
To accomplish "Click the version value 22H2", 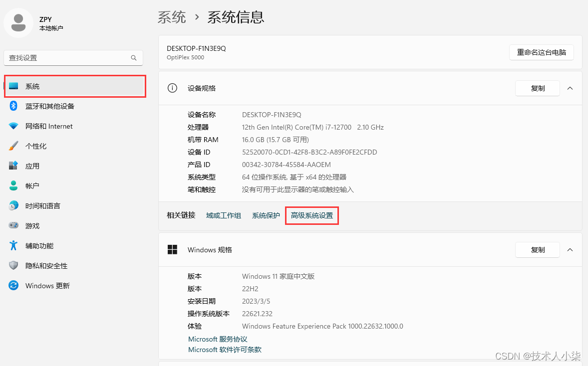I will [x=250, y=289].
